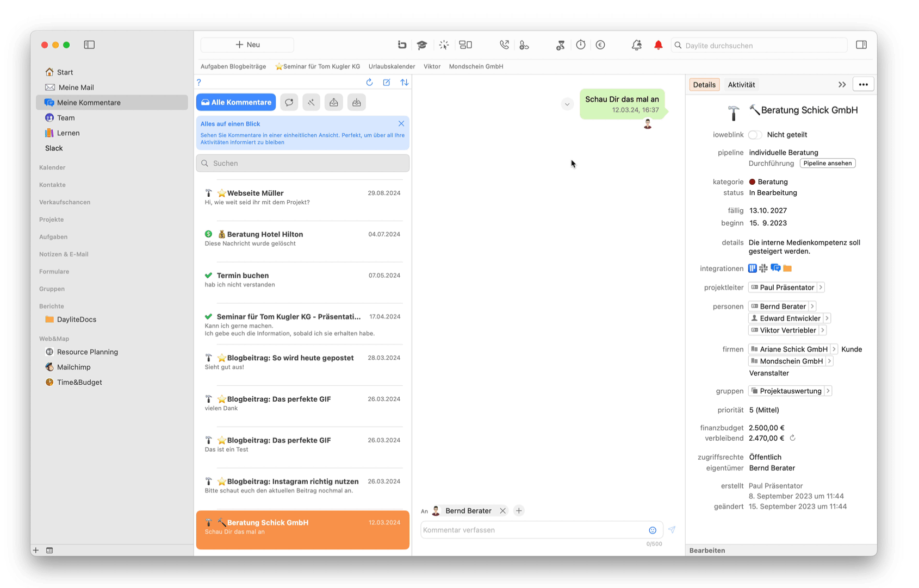This screenshot has height=588, width=919.
Task: Open the question mark help icon
Action: [199, 82]
